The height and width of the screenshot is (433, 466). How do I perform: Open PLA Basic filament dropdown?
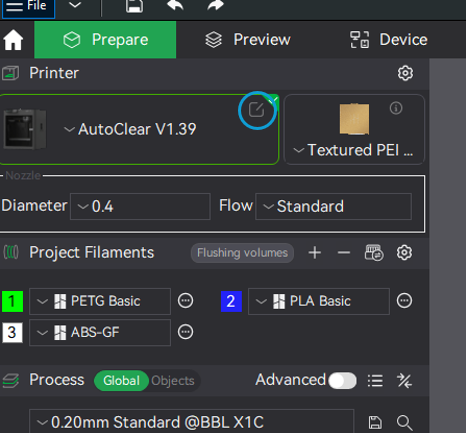319,301
